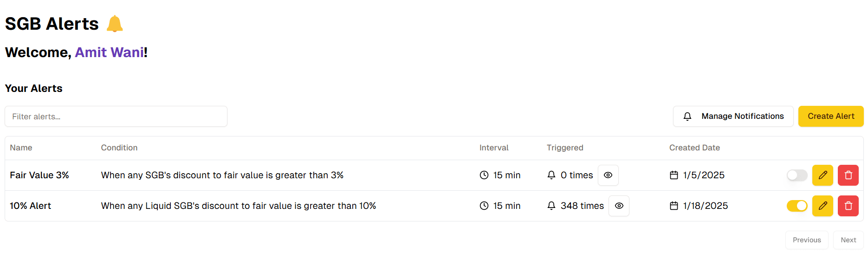
Task: Go to the Next page
Action: pos(848,240)
